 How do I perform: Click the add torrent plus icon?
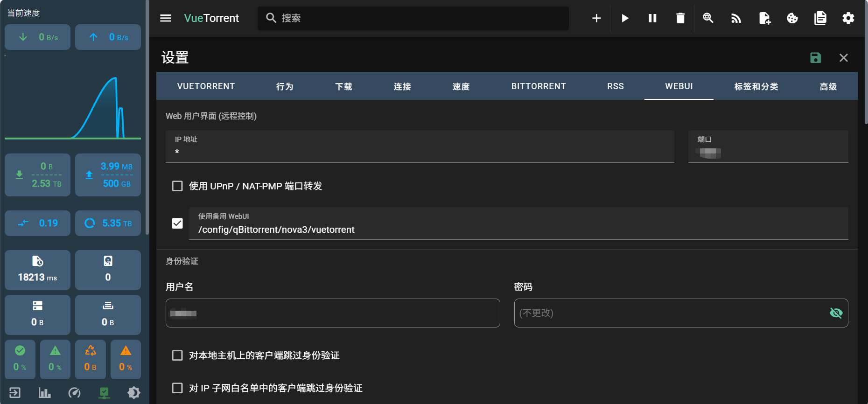pyautogui.click(x=596, y=18)
